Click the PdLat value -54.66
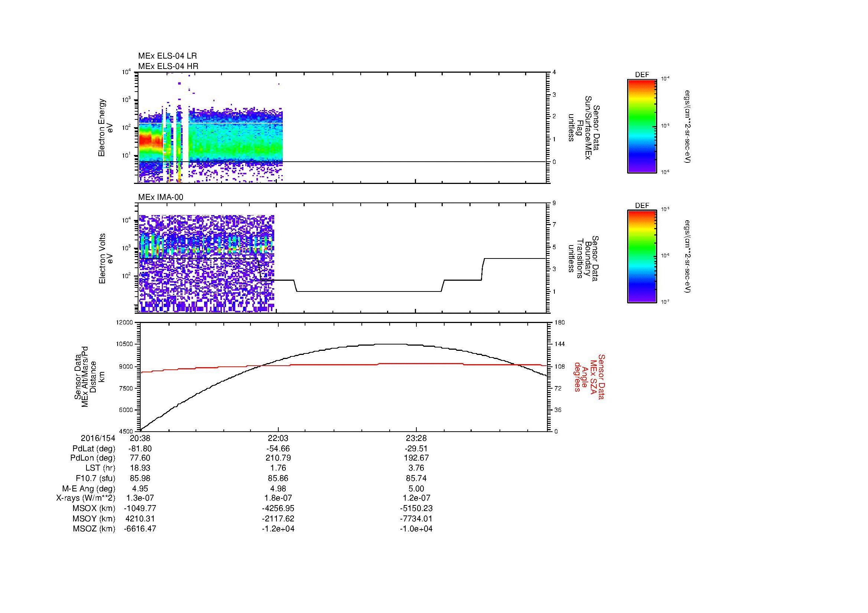The height and width of the screenshot is (613, 868). (278, 449)
